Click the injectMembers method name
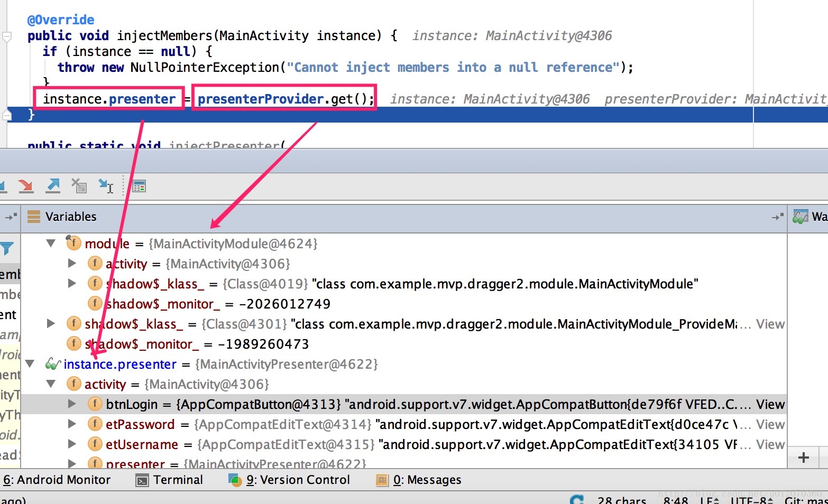828x504 pixels. coord(164,35)
